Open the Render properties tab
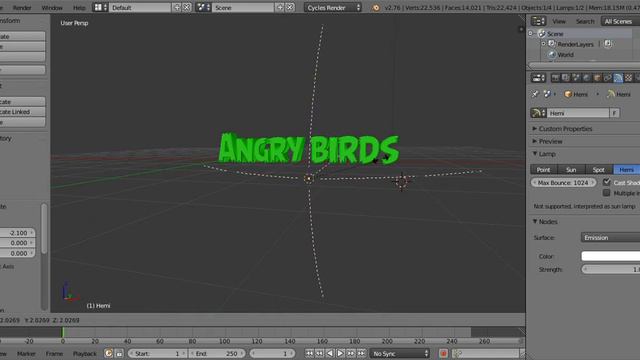 (555, 78)
